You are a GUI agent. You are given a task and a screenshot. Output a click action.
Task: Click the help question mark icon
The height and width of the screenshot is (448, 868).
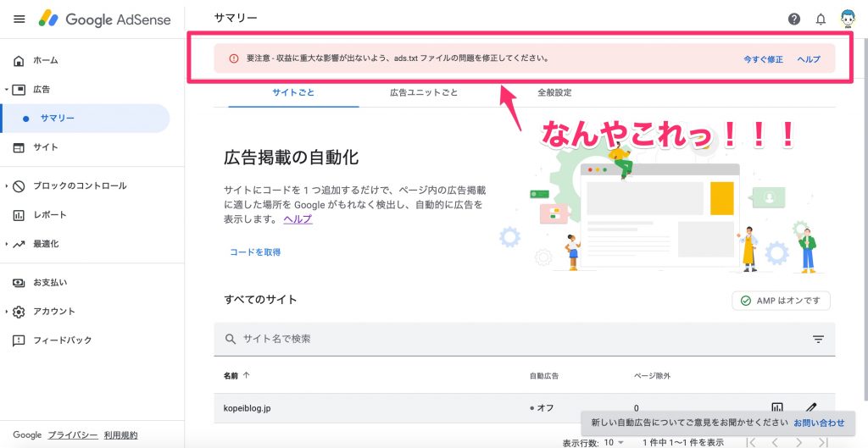pyautogui.click(x=794, y=19)
